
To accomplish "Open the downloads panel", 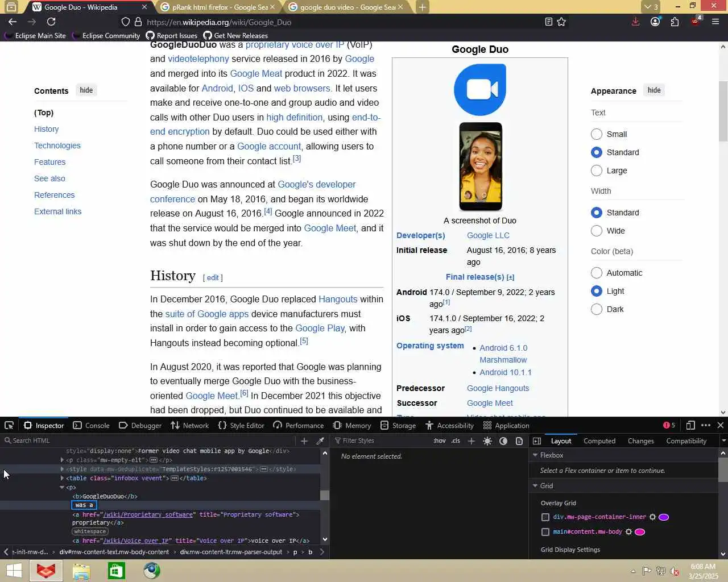I will point(635,22).
